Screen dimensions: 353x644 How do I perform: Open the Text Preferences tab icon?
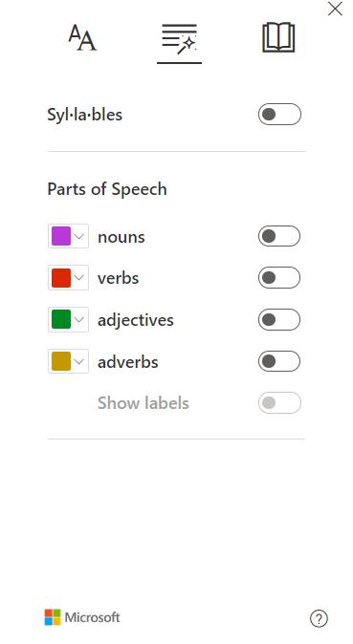(x=82, y=38)
